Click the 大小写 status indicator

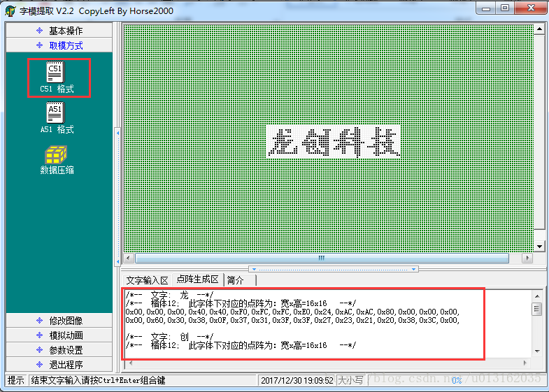350,380
